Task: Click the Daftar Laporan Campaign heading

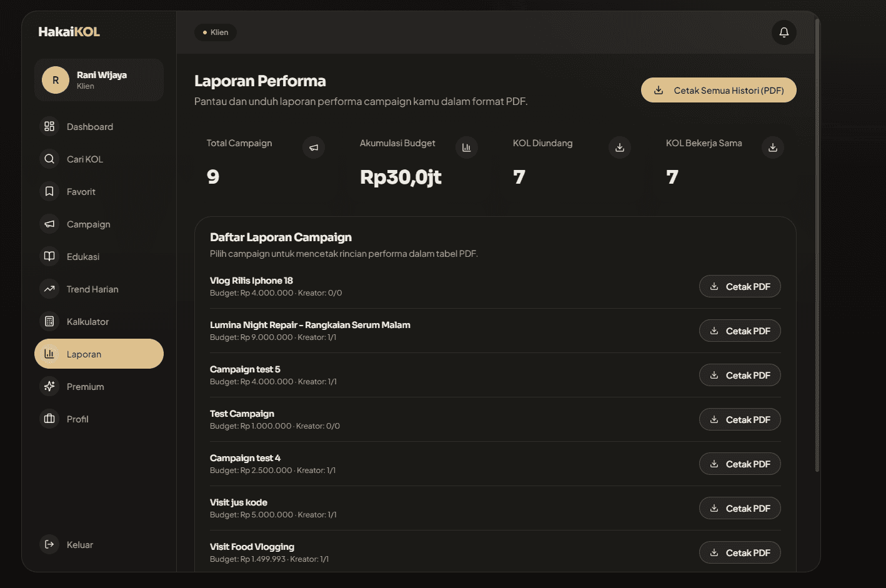Action: pyautogui.click(x=281, y=237)
